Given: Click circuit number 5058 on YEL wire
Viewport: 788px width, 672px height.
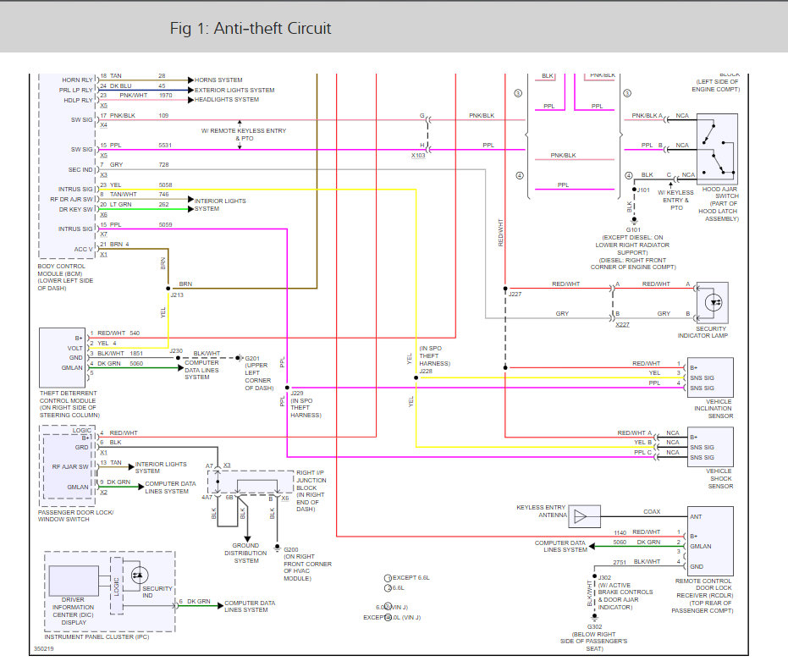Looking at the screenshot, I should pos(165,185).
